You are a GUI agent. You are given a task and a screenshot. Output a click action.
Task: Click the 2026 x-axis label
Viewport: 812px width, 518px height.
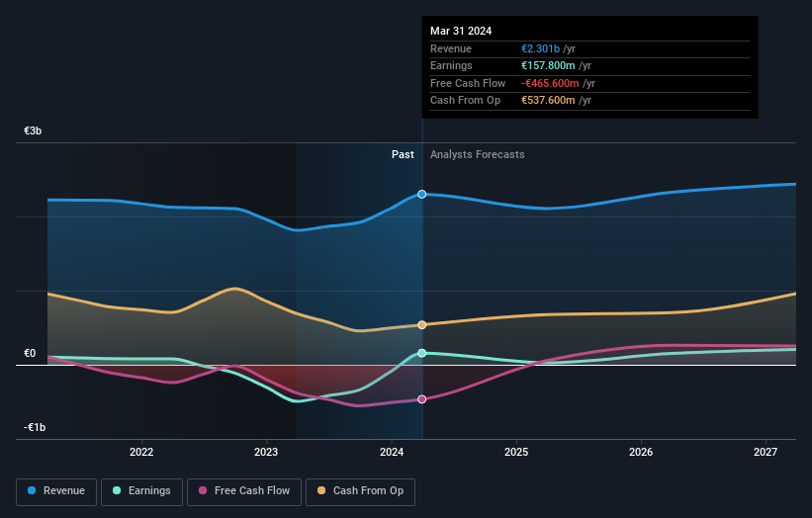point(641,452)
